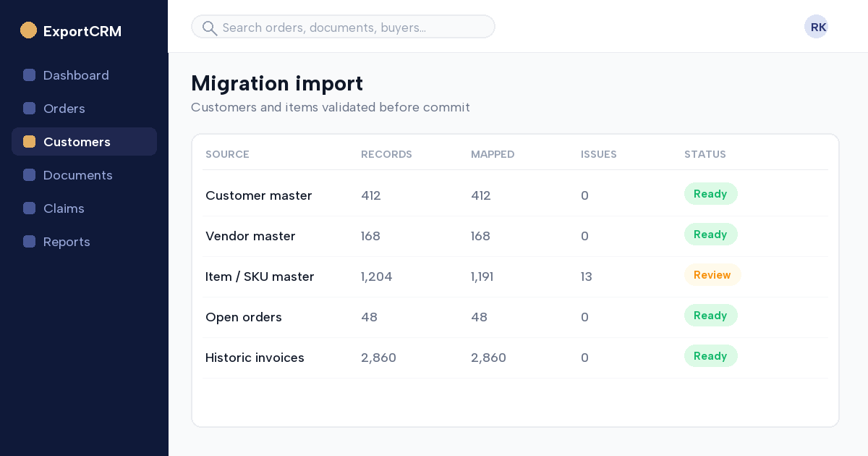This screenshot has height=456, width=868.
Task: Click Open orders' 48 records cell
Action: [x=369, y=317]
